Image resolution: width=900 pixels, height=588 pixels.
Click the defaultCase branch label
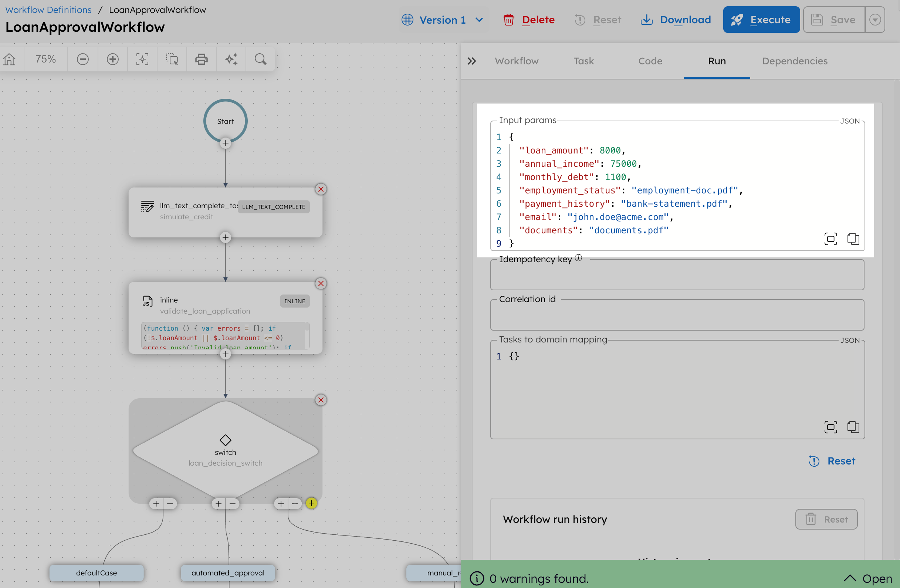tap(97, 573)
